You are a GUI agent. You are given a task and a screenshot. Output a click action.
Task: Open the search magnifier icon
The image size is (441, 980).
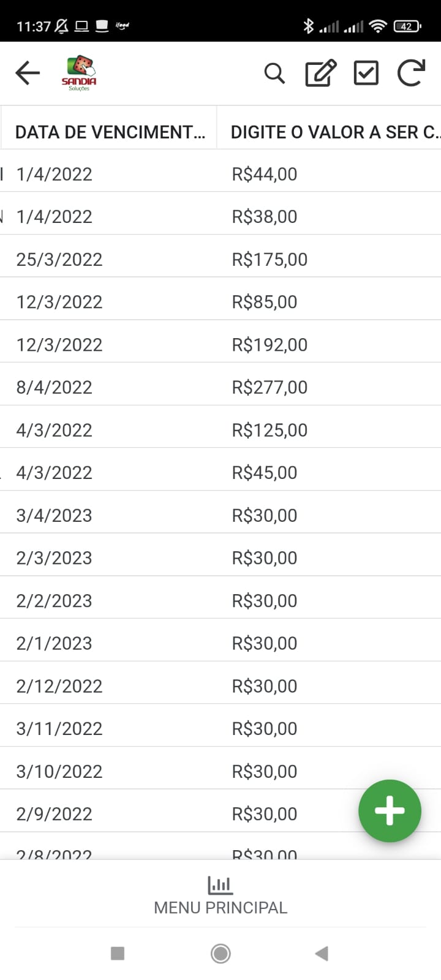(274, 73)
